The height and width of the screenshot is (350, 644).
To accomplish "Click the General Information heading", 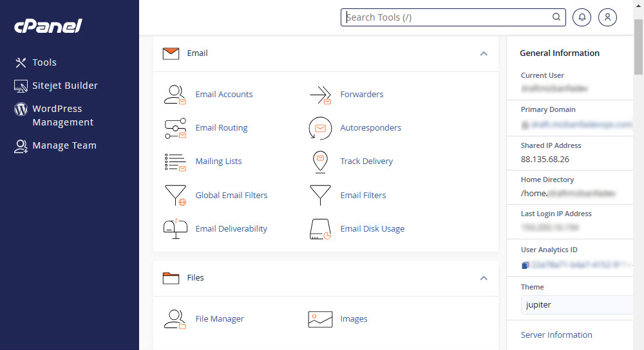I will pos(560,53).
